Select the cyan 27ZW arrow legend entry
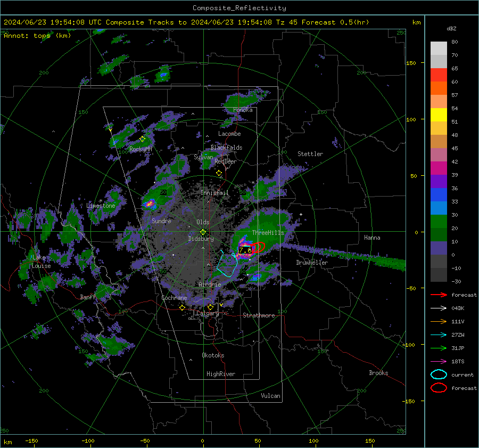This screenshot has height=448, width=479. 439,335
